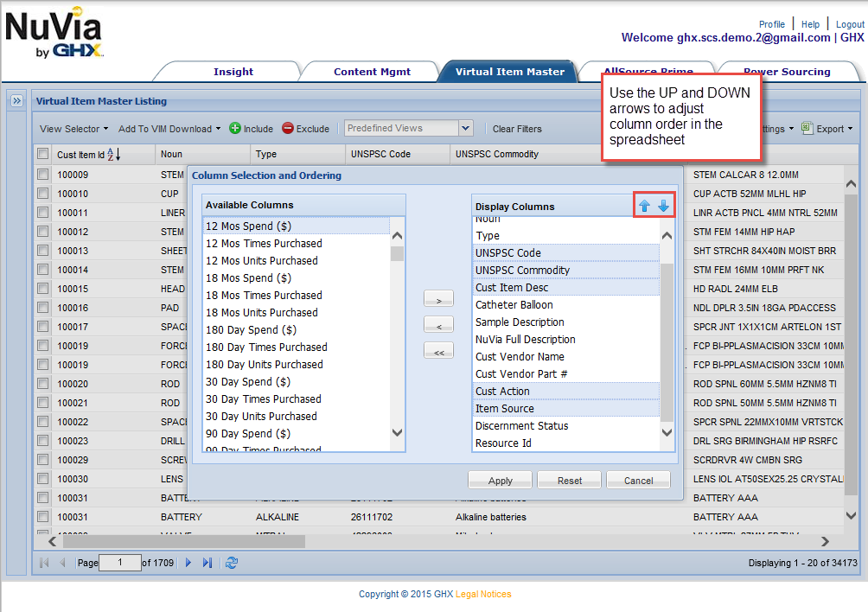868x612 pixels.
Task: Click the Apply button
Action: point(500,481)
